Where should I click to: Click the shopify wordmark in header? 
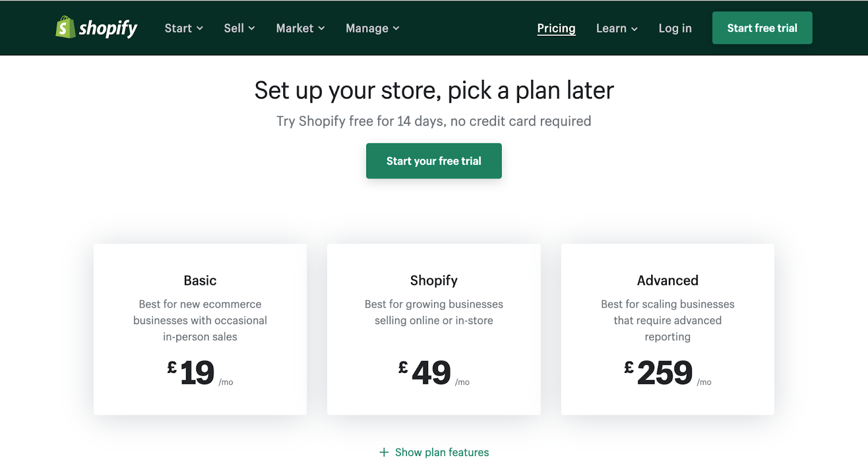pyautogui.click(x=108, y=28)
